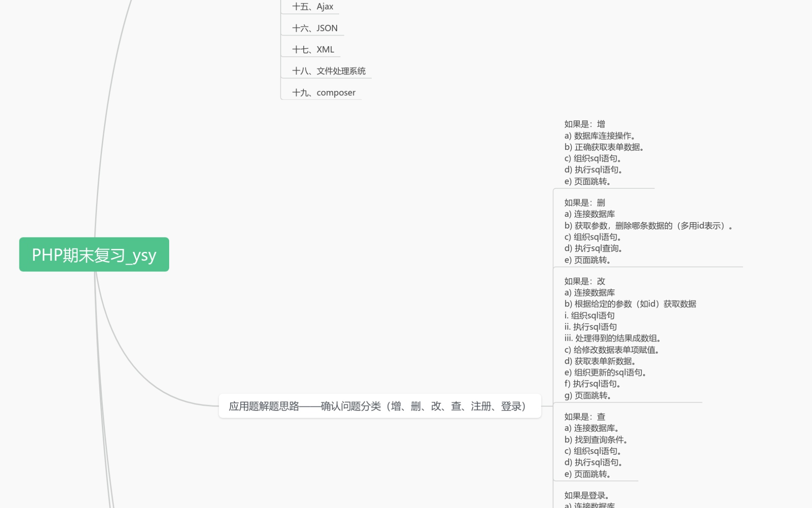Click the 十五、Ajax topic node
The height and width of the screenshot is (508, 812).
click(x=313, y=7)
